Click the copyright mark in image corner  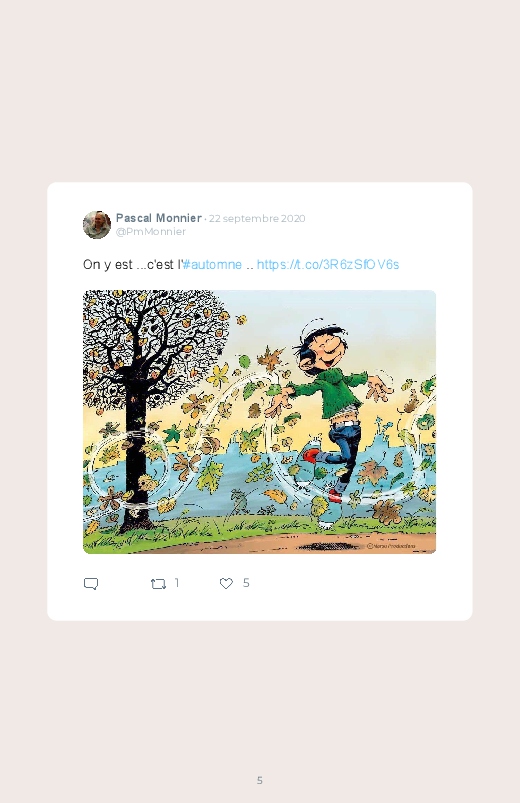click(391, 546)
